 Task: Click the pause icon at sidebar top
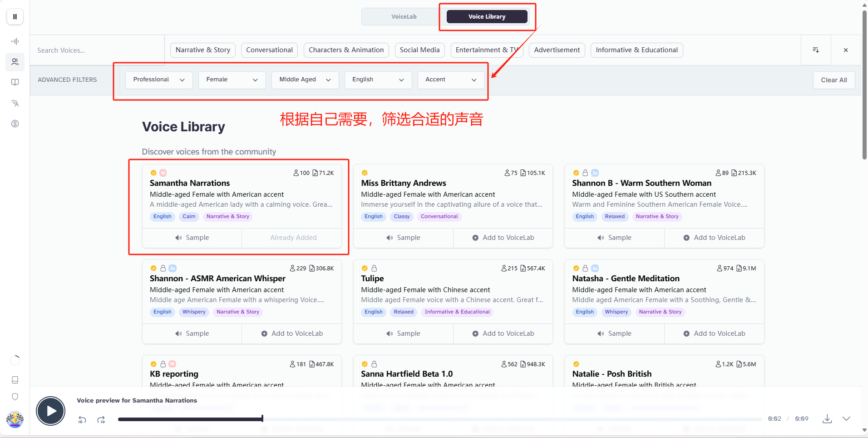15,17
